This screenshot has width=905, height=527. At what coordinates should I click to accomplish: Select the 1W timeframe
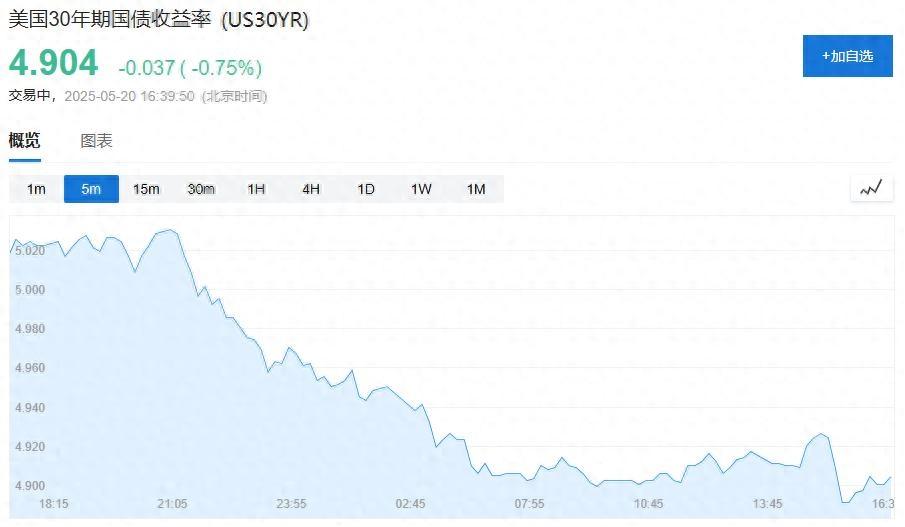421,189
